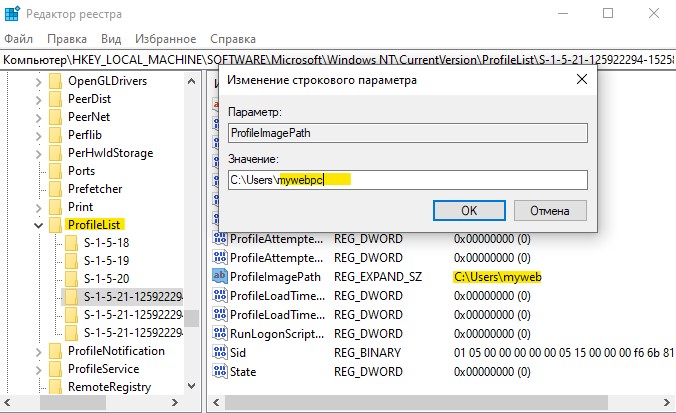The height and width of the screenshot is (413, 676).
Task: Select the S-1-5-19 tree key
Action: click(x=106, y=261)
